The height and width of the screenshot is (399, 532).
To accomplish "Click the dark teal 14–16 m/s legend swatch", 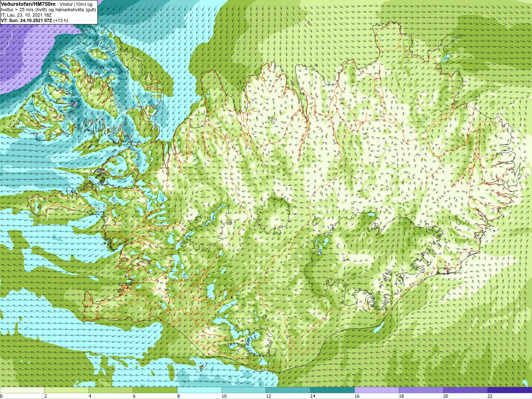I will point(332,390).
